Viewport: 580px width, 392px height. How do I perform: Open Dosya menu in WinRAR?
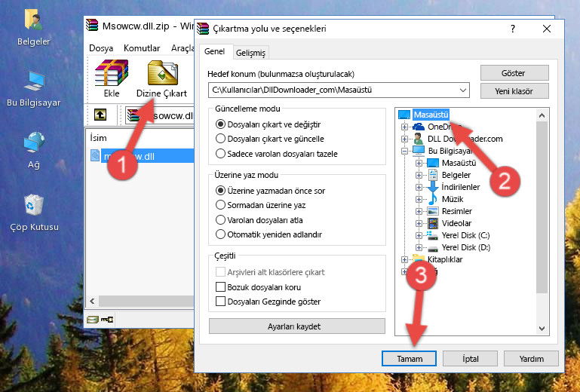pyautogui.click(x=101, y=48)
